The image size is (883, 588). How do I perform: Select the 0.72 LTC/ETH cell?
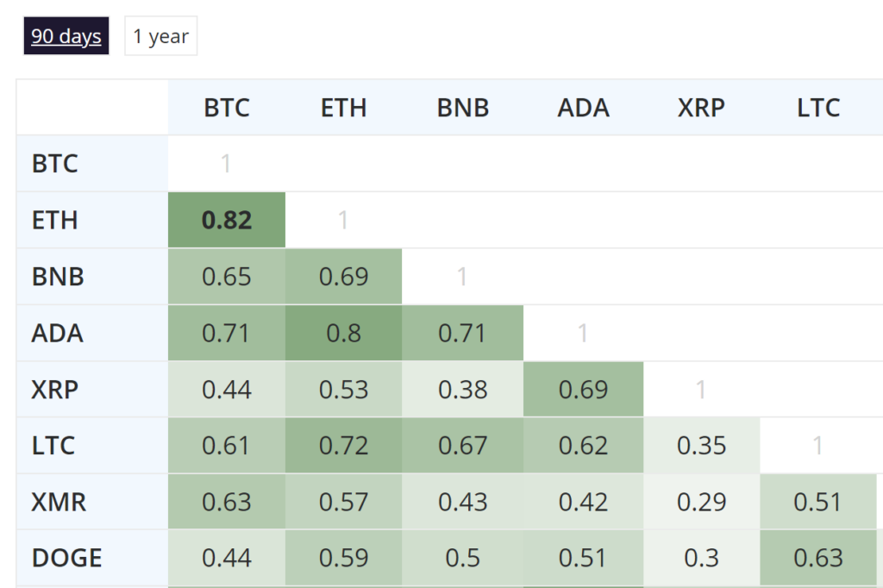tap(343, 446)
